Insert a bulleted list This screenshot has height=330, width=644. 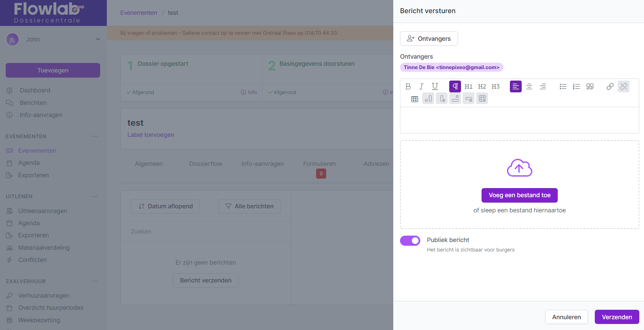click(563, 87)
